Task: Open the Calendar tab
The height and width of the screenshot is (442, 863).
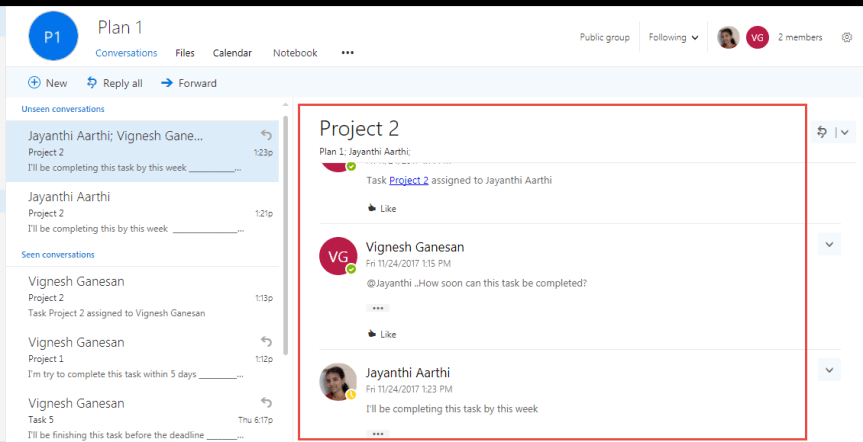Action: click(x=232, y=53)
